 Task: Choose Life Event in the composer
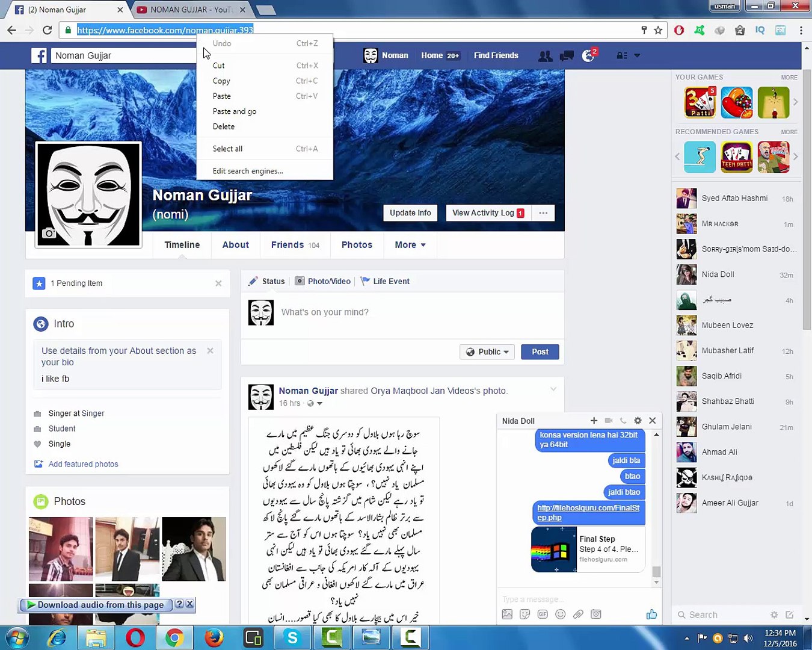[385, 281]
